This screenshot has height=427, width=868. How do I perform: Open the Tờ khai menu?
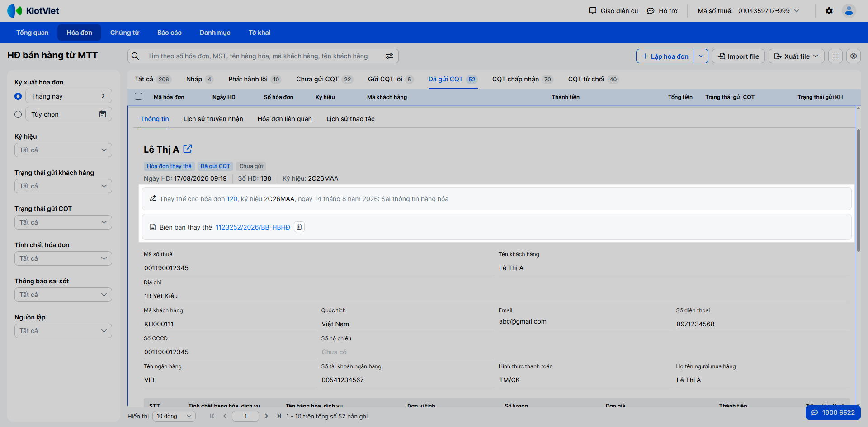[259, 33]
